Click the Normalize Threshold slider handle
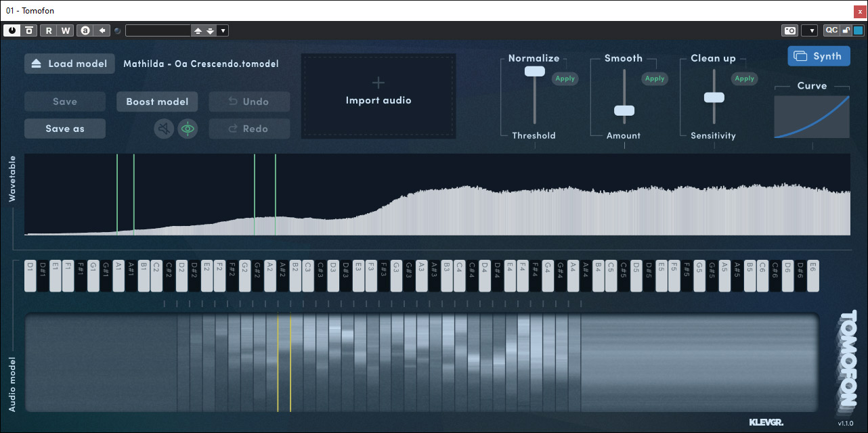The width and height of the screenshot is (868, 433). 535,71
